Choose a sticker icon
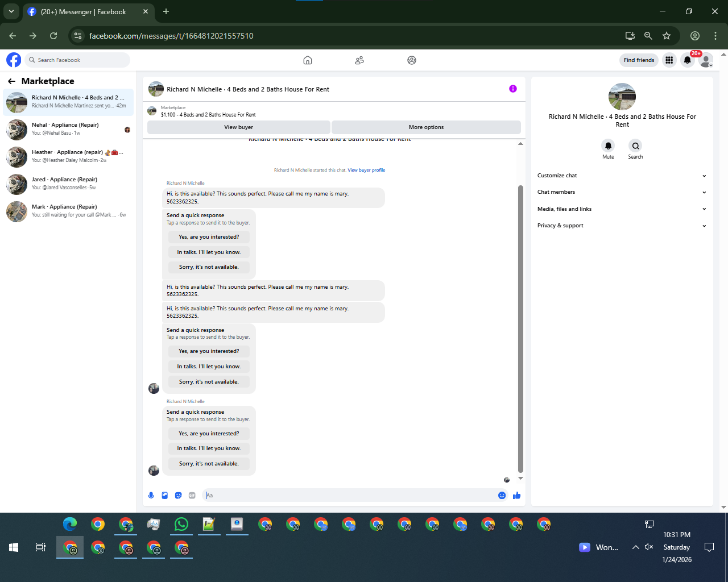The width and height of the screenshot is (728, 582). tap(179, 496)
